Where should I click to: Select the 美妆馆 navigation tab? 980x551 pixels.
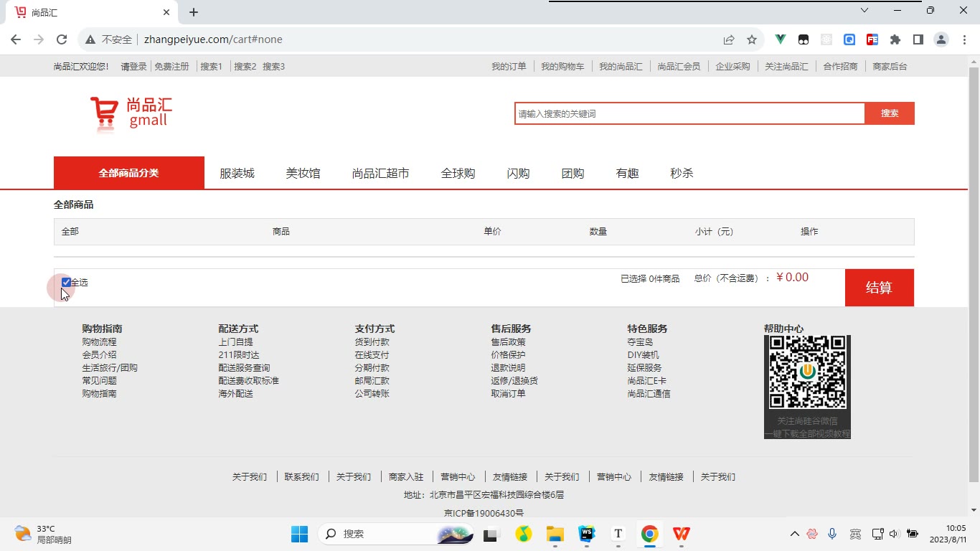[303, 174]
